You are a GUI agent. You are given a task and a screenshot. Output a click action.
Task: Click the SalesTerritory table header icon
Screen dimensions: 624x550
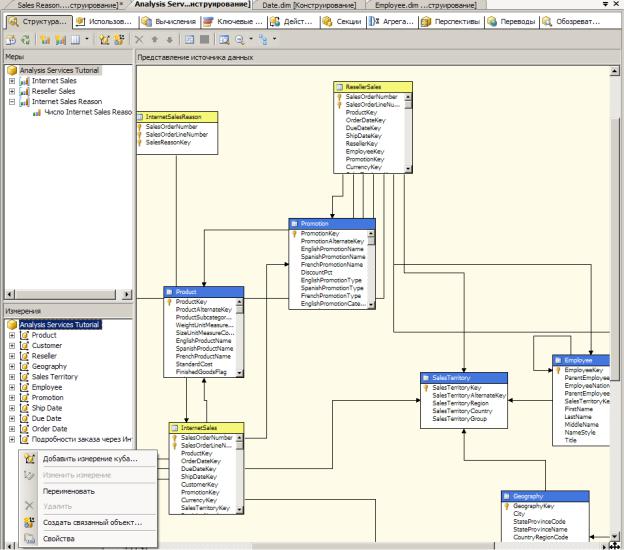coord(426,378)
